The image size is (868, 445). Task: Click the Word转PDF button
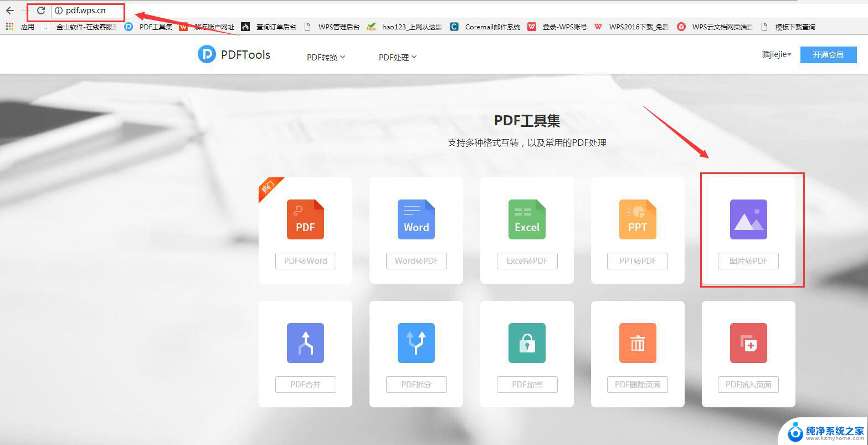point(417,261)
